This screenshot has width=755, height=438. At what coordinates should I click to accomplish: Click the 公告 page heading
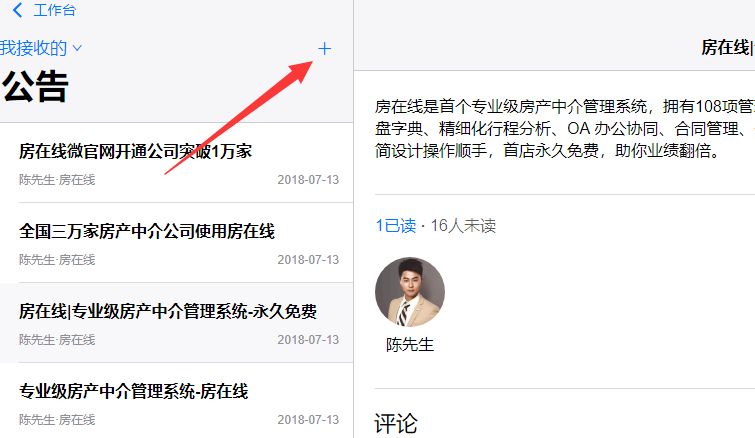(x=35, y=86)
